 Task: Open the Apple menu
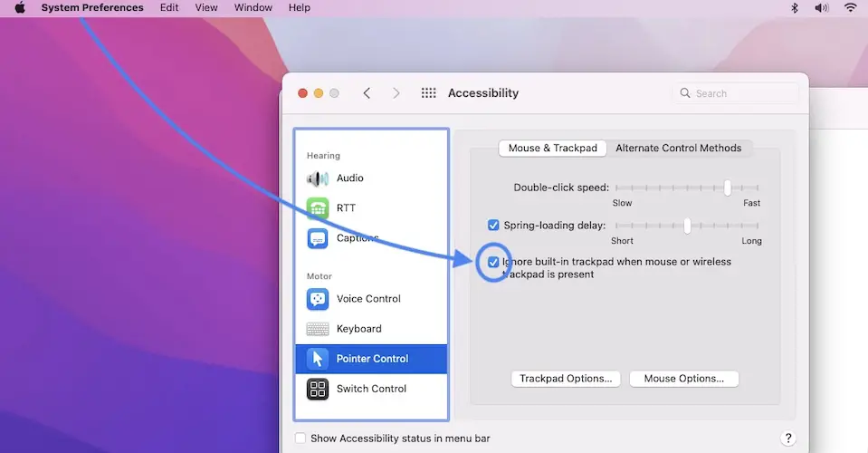click(20, 8)
